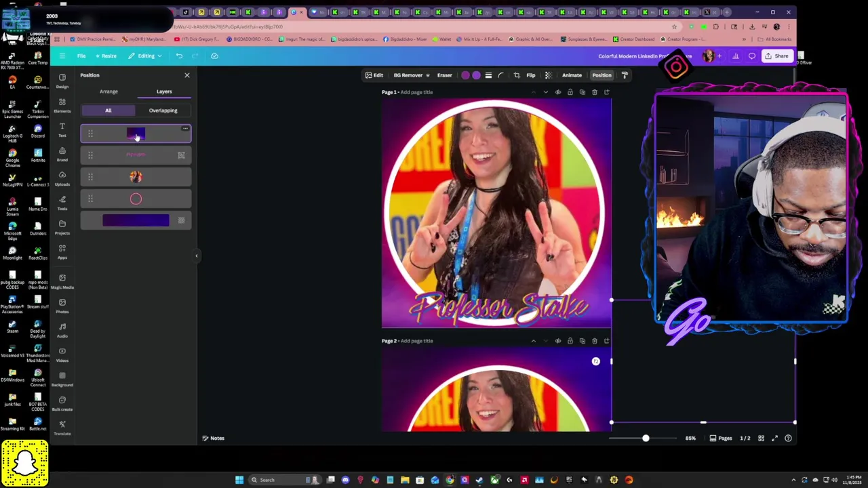Screen dimensions: 868x488
Task: Open the first purple color swatch
Action: 465,75
